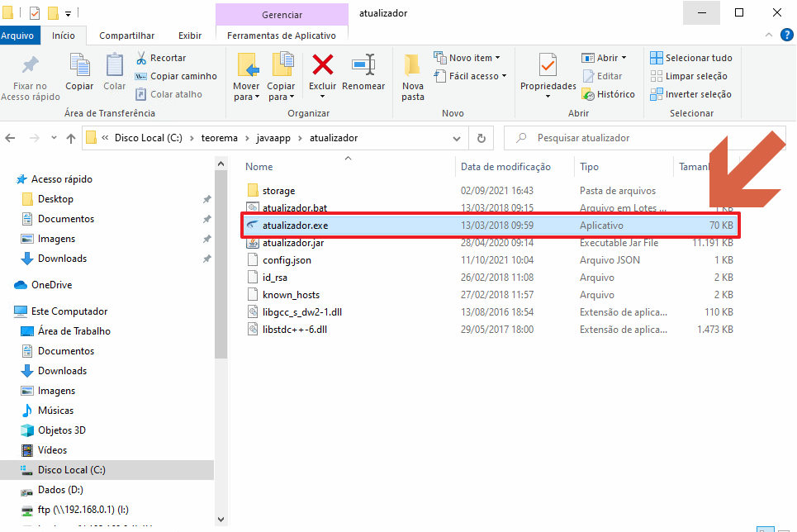The height and width of the screenshot is (532, 797).
Task: Click the Pesquisar atualizador search field
Action: [x=644, y=138]
